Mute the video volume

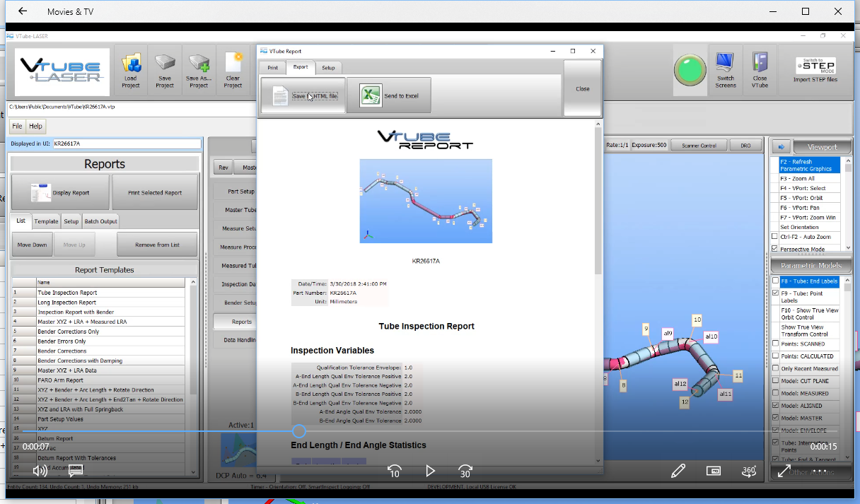click(40, 471)
